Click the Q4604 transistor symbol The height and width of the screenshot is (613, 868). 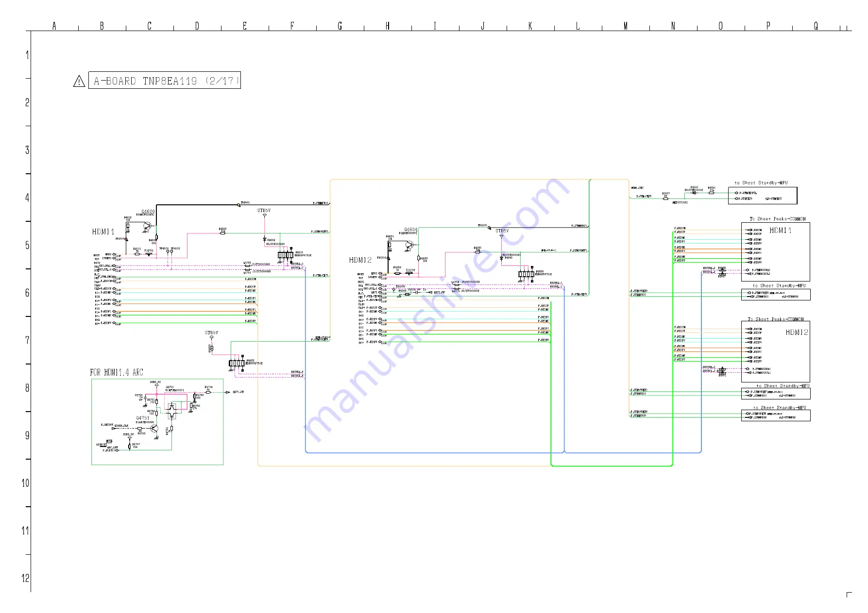[409, 245]
